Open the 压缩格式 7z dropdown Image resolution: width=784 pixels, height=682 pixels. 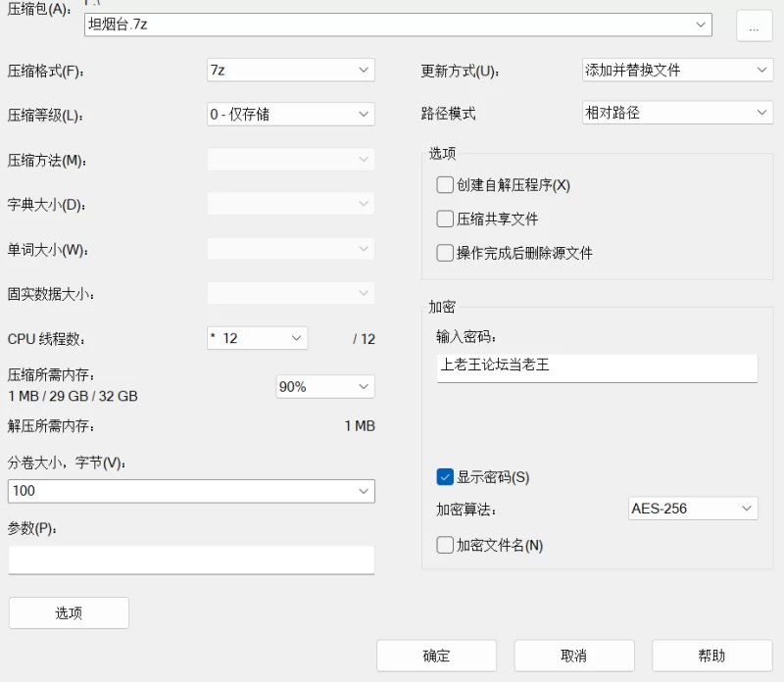[x=290, y=70]
